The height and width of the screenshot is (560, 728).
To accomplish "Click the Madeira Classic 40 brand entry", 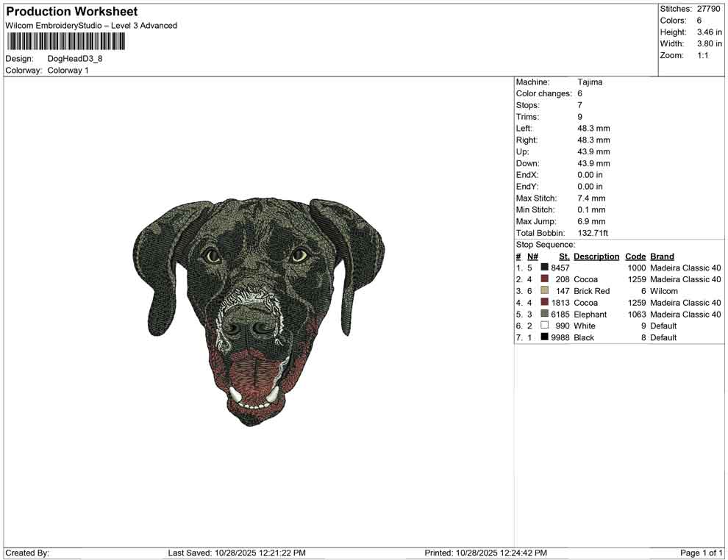I will pyautogui.click(x=685, y=268).
